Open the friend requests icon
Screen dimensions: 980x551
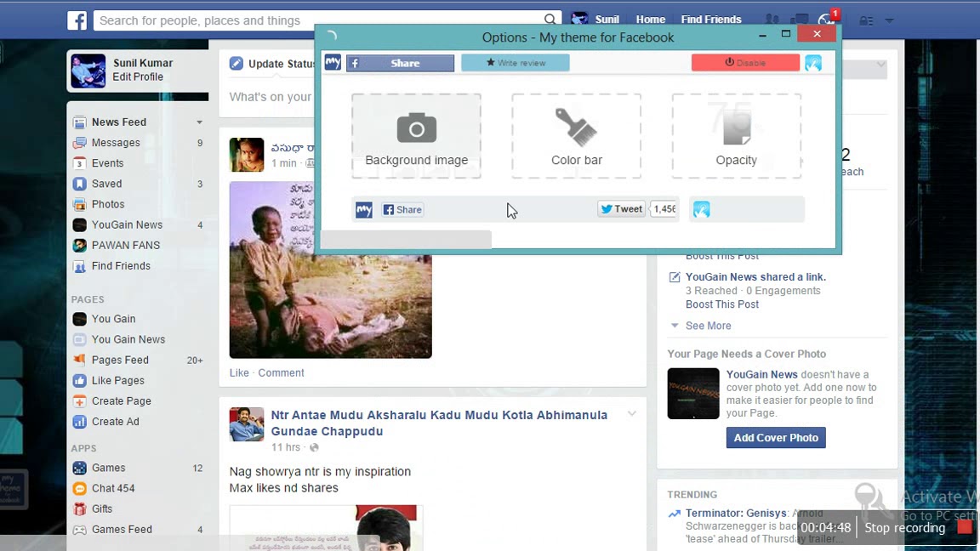(x=772, y=20)
